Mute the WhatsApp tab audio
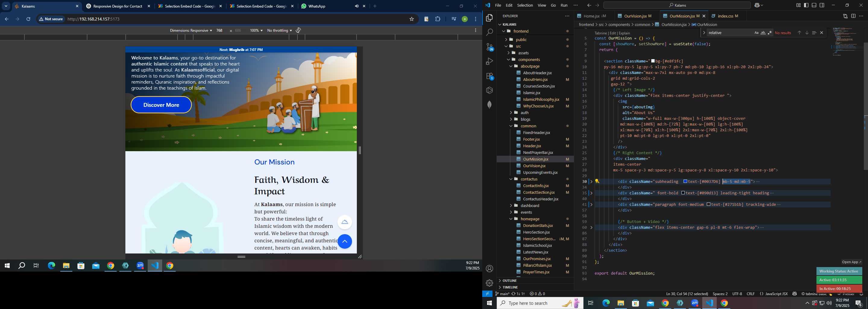The height and width of the screenshot is (309, 868). [357, 6]
